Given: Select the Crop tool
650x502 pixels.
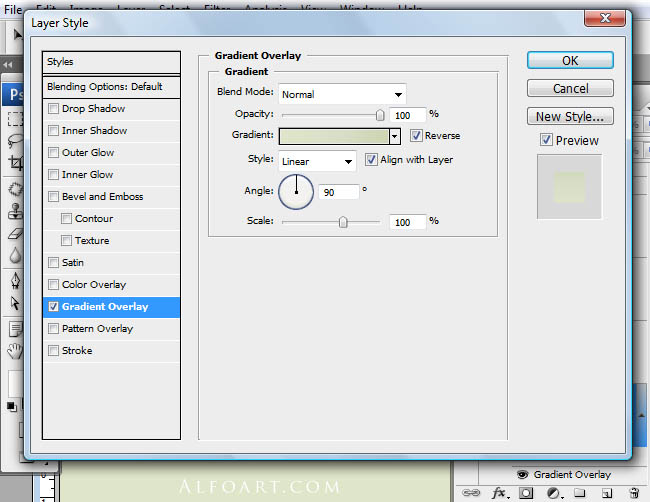Looking at the screenshot, I should pos(15,162).
